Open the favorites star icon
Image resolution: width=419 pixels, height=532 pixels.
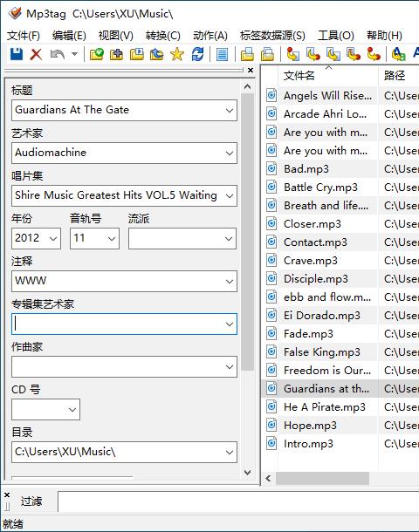pos(177,54)
